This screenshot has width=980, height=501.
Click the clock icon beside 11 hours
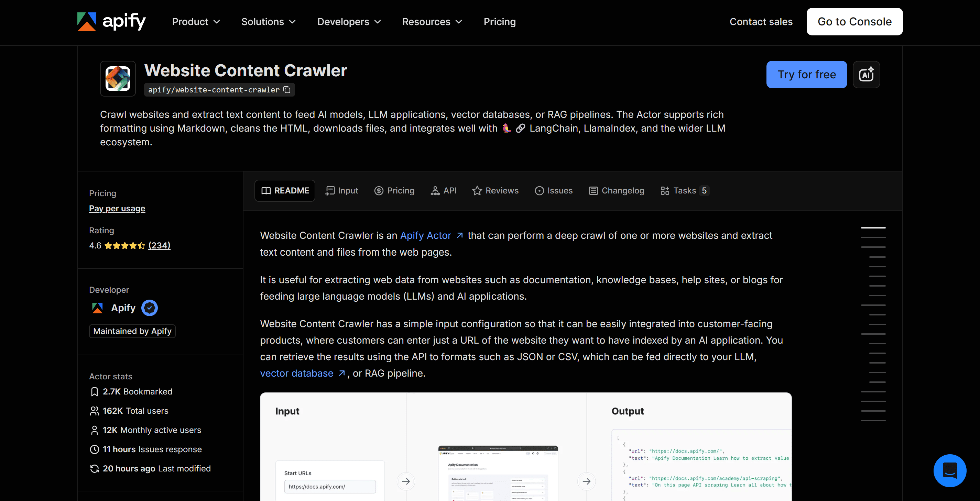tap(94, 449)
